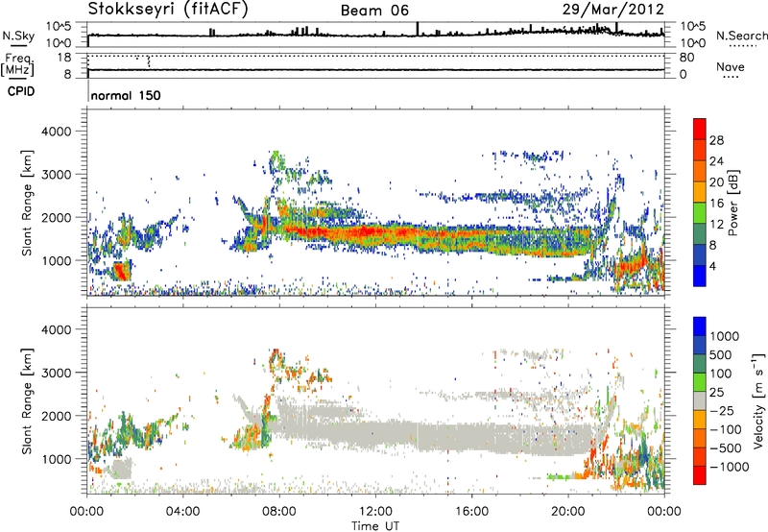Pick the bright blue bottom power colorbar segment
Image resolution: width=768 pixels, height=532 pixels.
pyautogui.click(x=700, y=276)
